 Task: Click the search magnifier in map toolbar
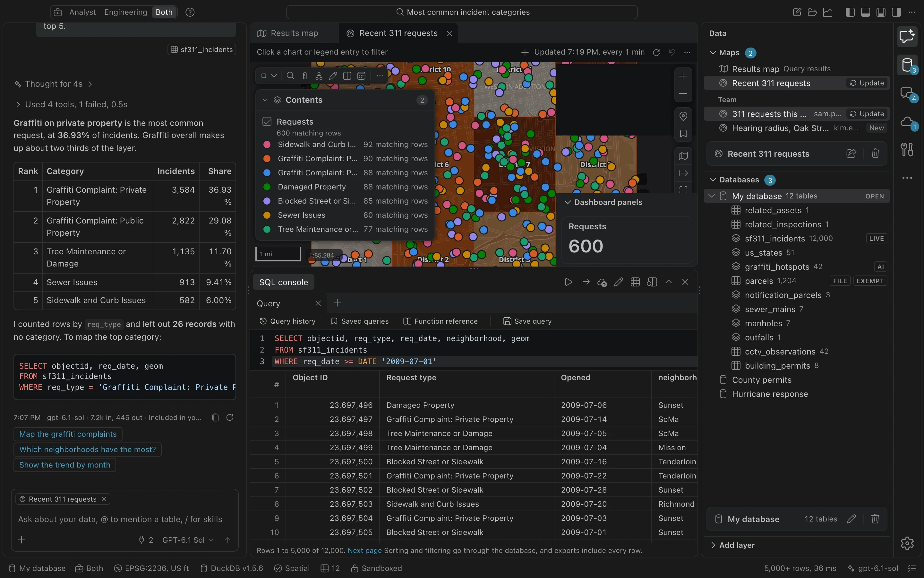[290, 76]
